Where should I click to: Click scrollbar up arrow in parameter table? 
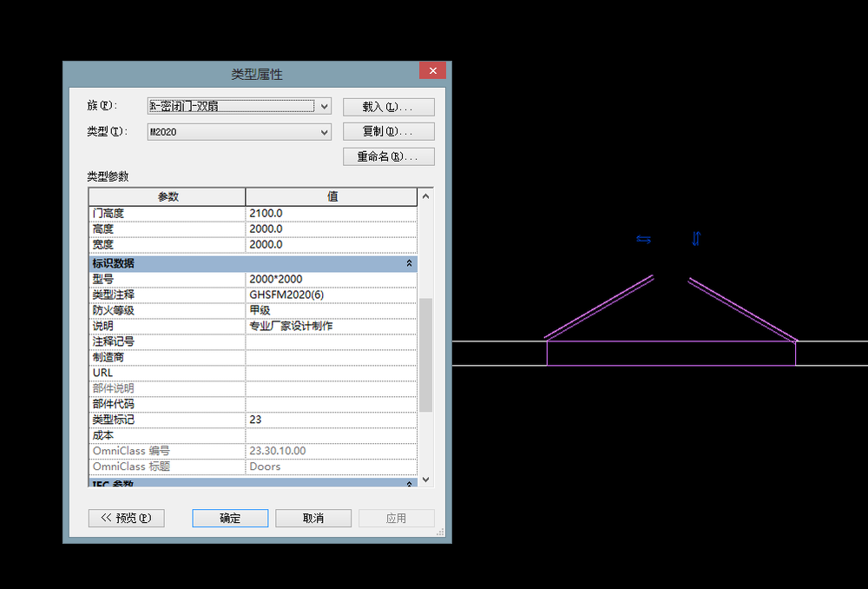[x=425, y=196]
